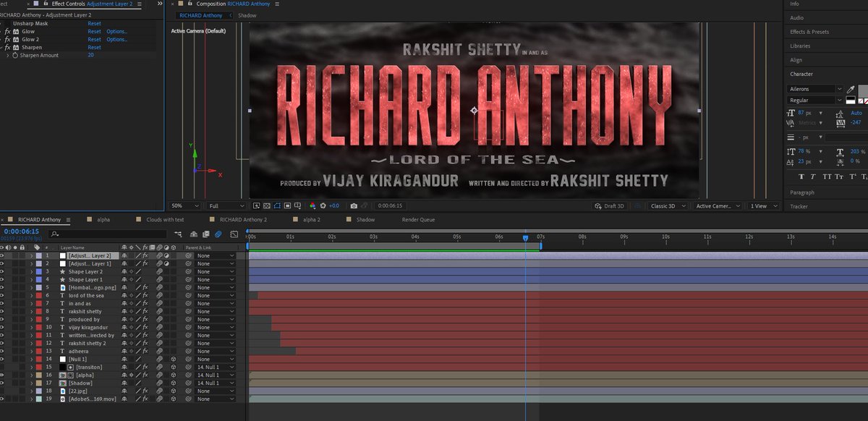The height and width of the screenshot is (421, 868).
Task: Expand the produced by layer properties
Action: coord(31,319)
